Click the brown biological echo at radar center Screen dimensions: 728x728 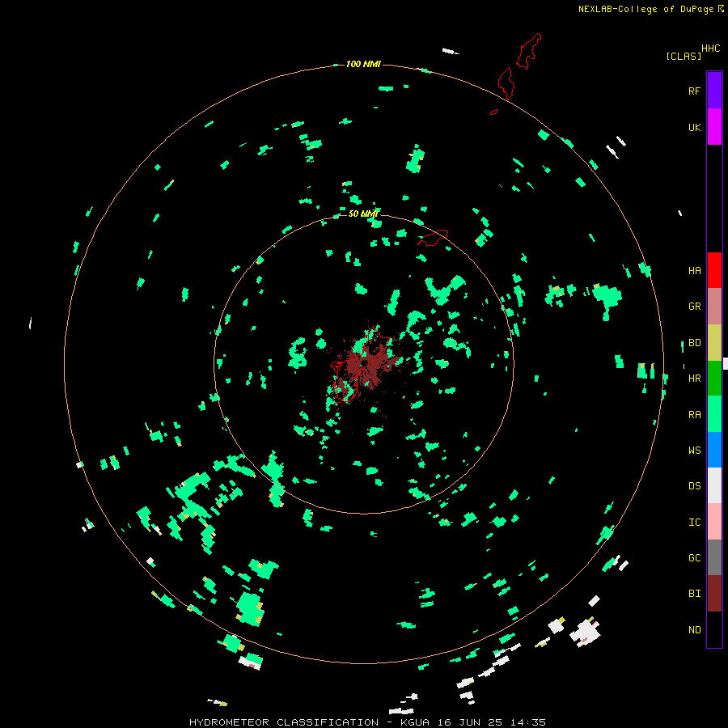[366, 363]
